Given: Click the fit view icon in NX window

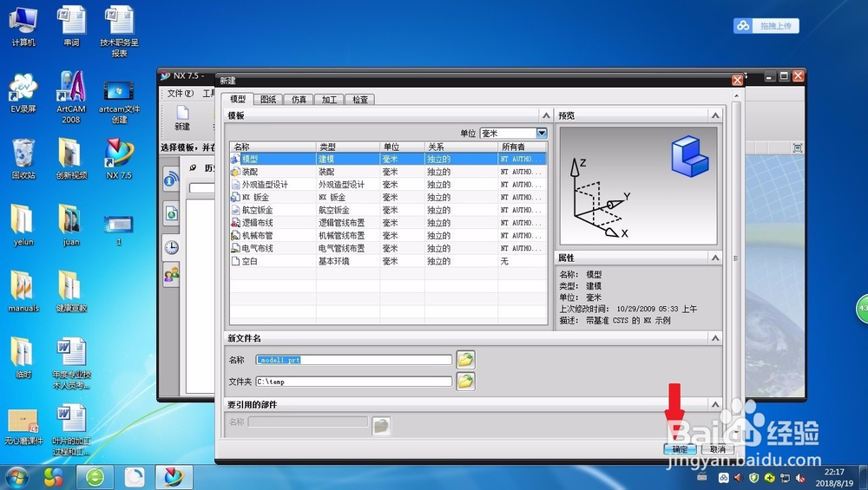Looking at the screenshot, I should [797, 147].
